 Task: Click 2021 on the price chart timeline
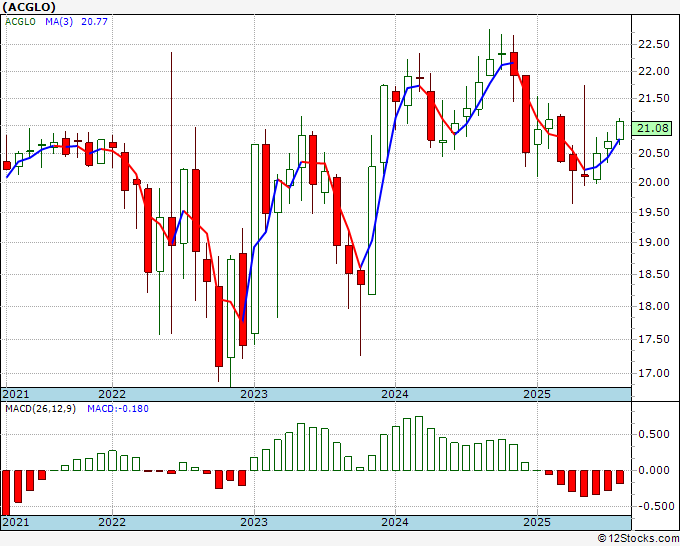(16, 394)
